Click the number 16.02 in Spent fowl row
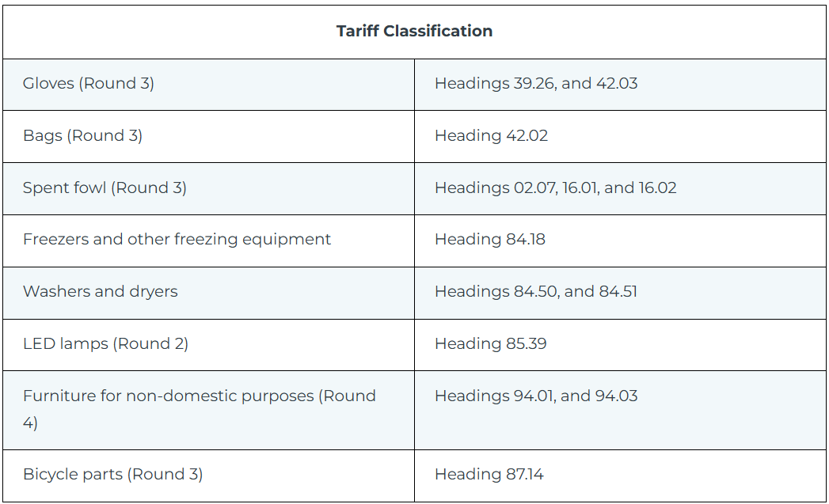 pos(656,188)
